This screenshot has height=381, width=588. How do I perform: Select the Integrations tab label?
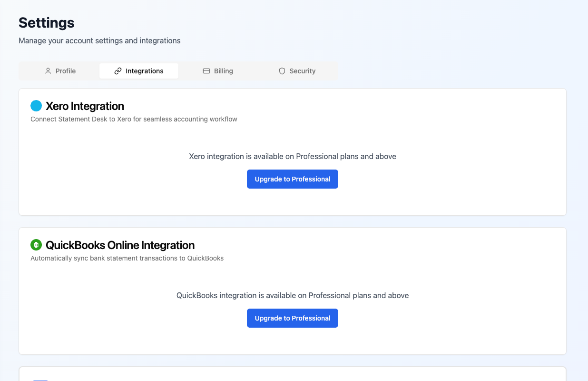pos(144,71)
